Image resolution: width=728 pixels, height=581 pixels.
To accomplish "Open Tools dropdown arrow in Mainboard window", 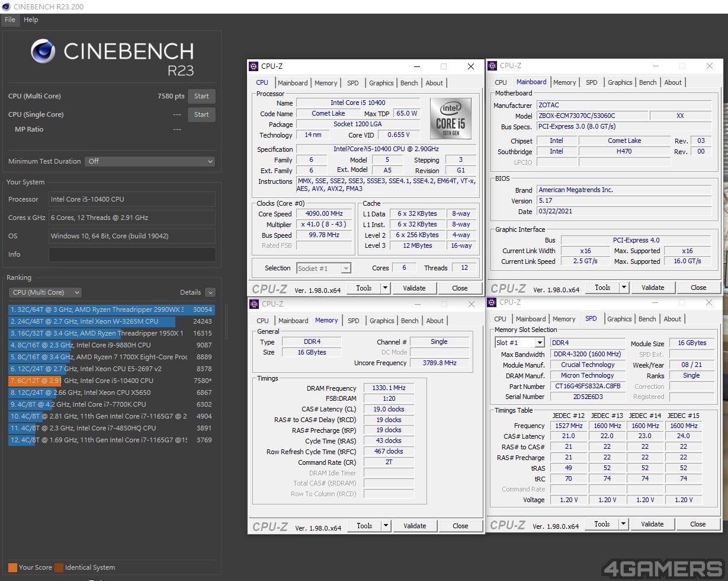I will pos(624,288).
